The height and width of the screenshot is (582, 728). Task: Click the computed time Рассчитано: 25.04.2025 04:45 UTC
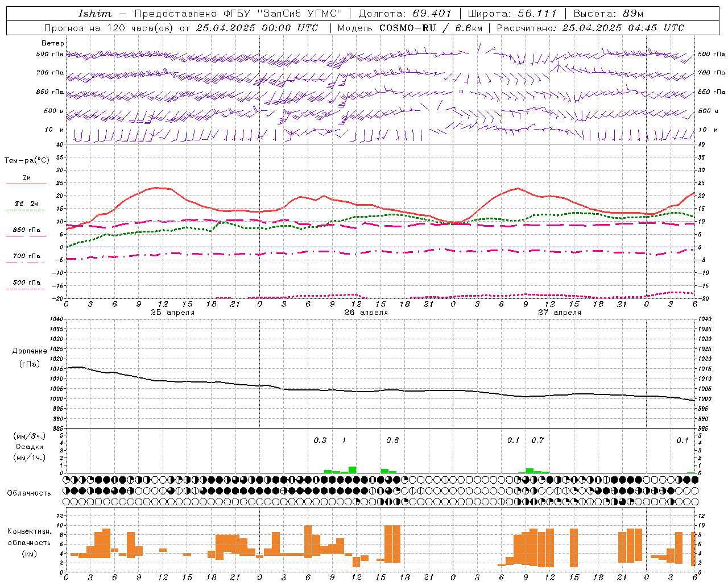590,28
